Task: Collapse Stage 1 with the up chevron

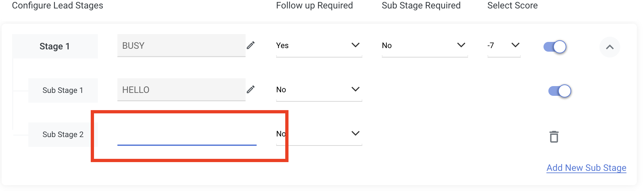Action: coord(610,47)
